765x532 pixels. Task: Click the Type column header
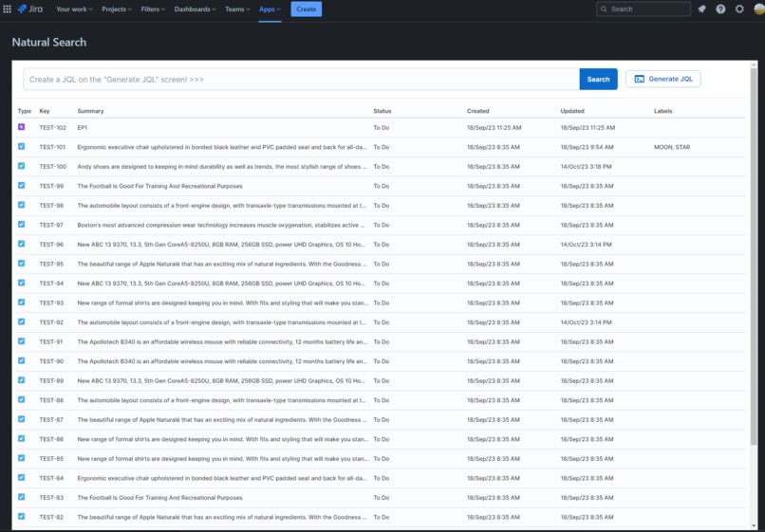(x=25, y=111)
